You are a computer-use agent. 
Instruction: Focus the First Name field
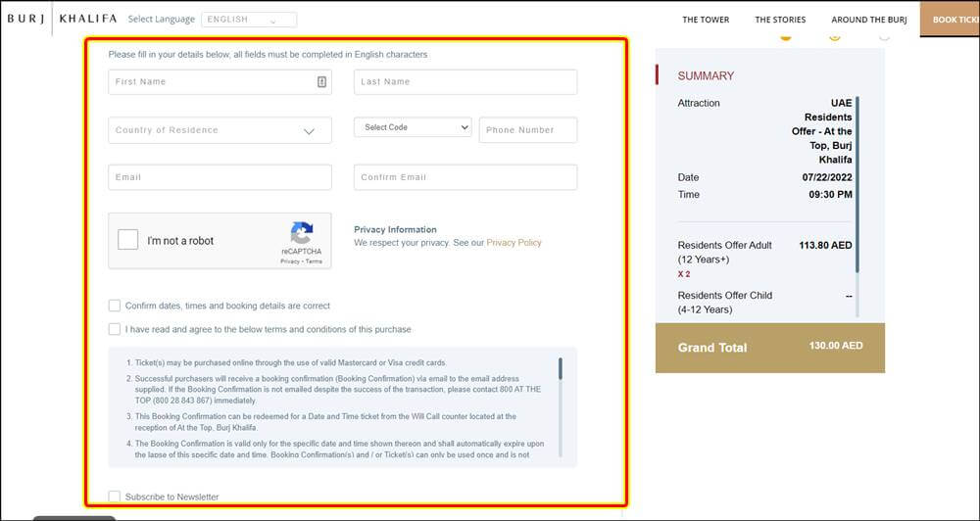coord(220,82)
